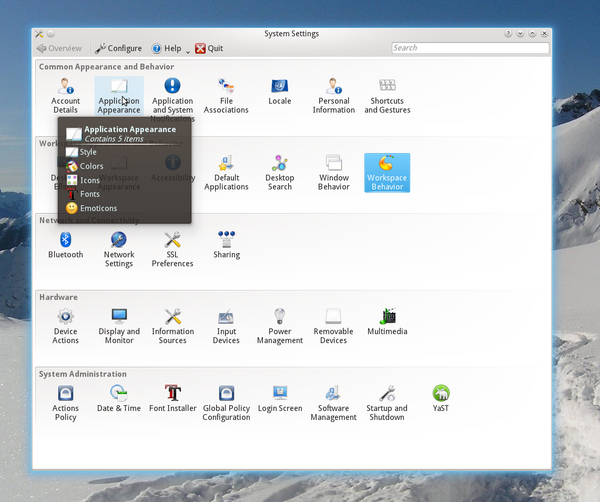Open Workspace Behavior settings
This screenshot has height=502, width=600.
386,171
